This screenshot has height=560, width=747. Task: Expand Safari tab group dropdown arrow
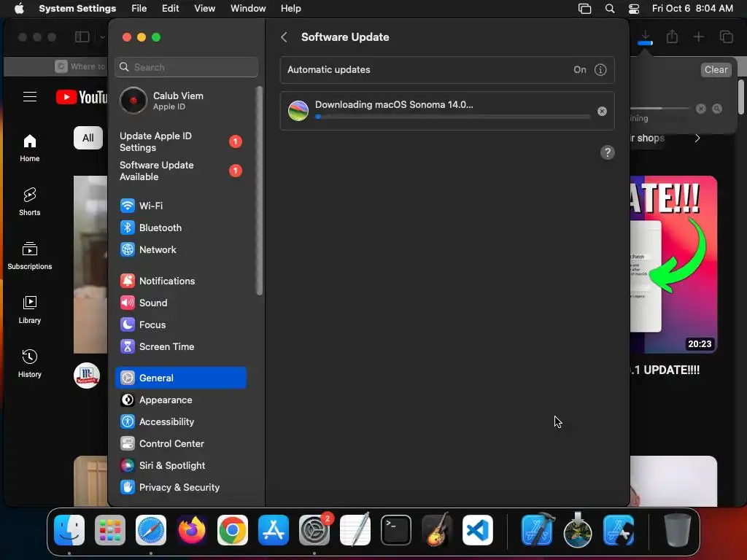(102, 37)
